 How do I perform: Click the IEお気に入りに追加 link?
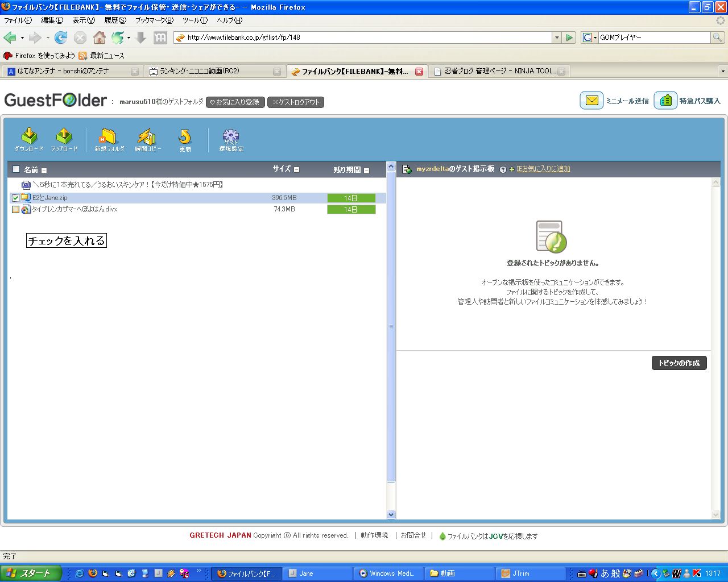[543, 169]
